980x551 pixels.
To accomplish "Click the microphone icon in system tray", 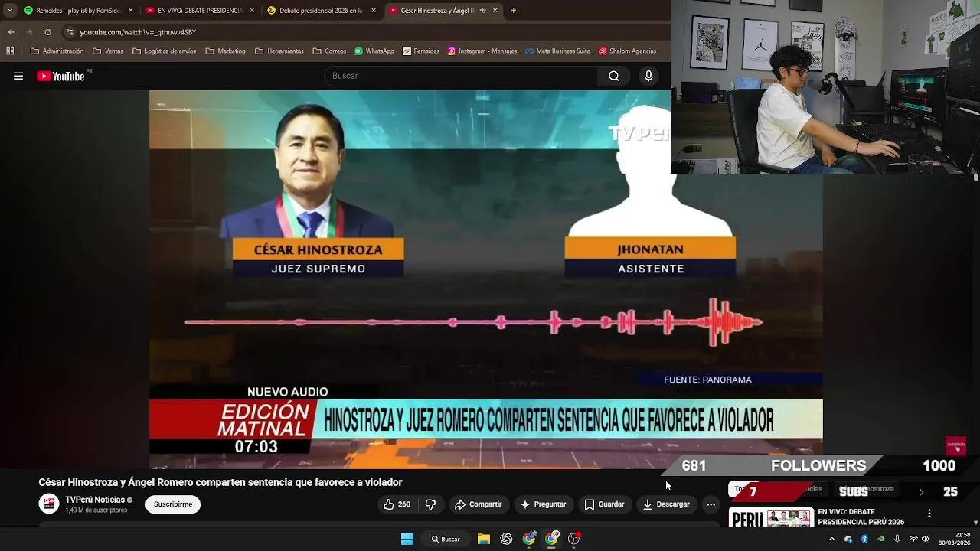I will [897, 539].
